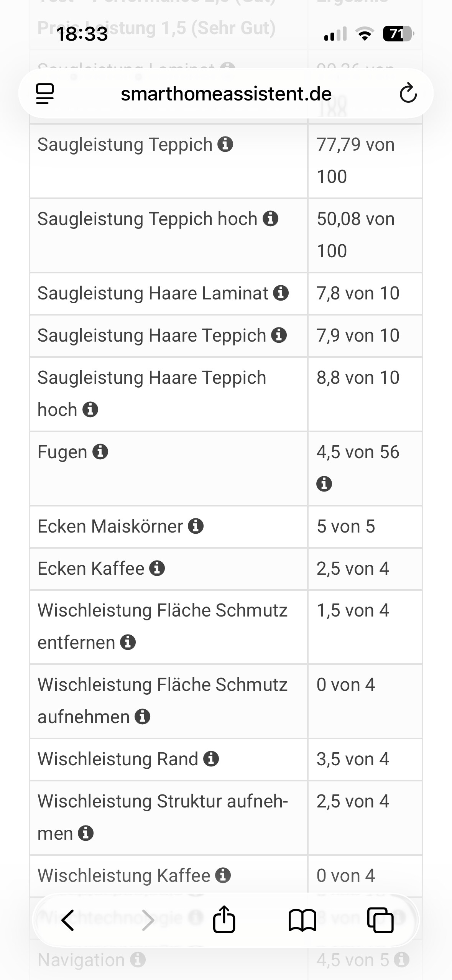Show open tabs overview

380,920
